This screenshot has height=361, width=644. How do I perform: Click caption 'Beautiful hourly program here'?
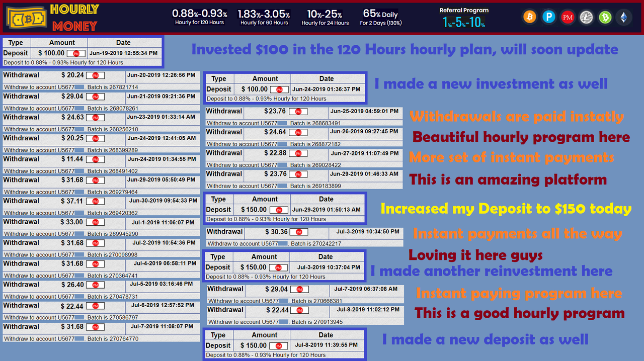pos(521,137)
